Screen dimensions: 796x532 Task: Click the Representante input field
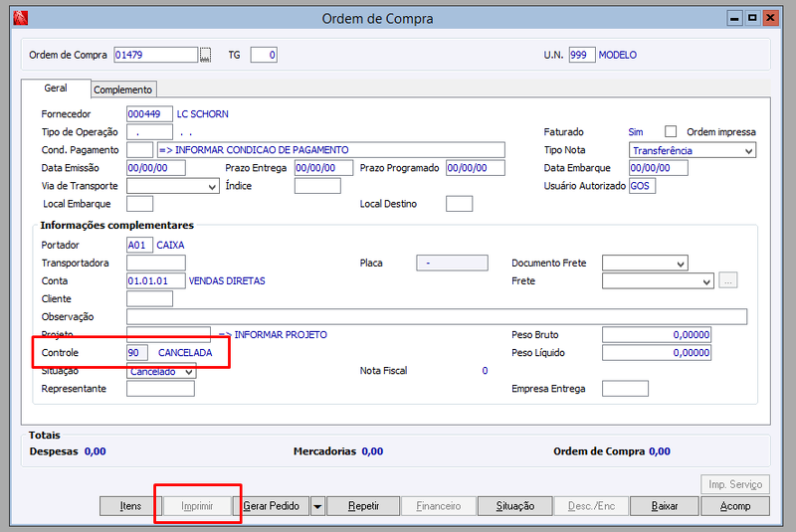click(160, 389)
